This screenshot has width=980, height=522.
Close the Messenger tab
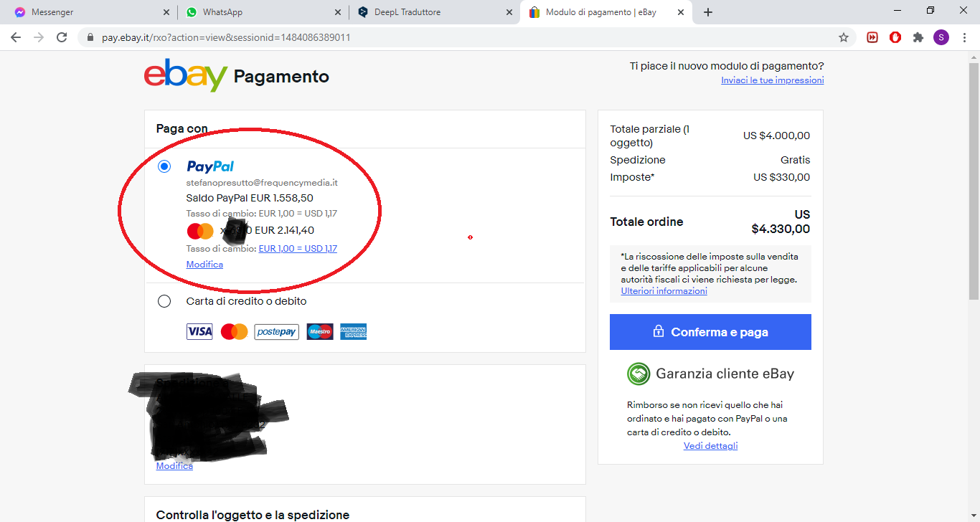(166, 12)
